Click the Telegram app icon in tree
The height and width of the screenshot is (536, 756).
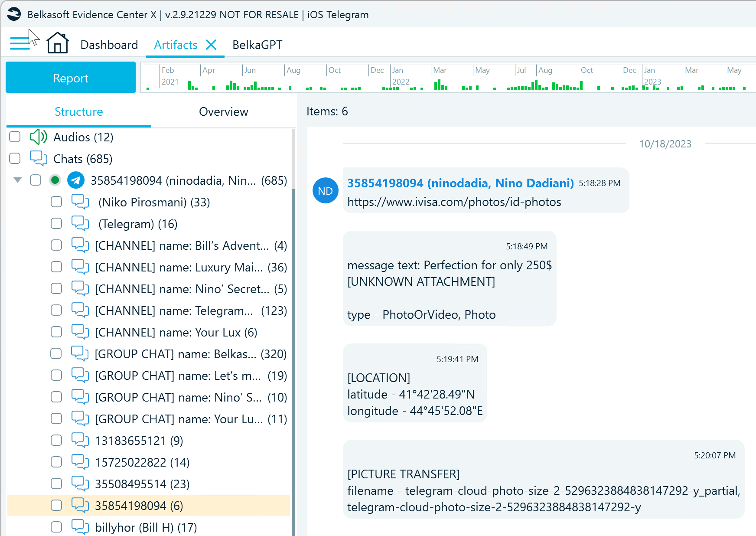(x=76, y=180)
